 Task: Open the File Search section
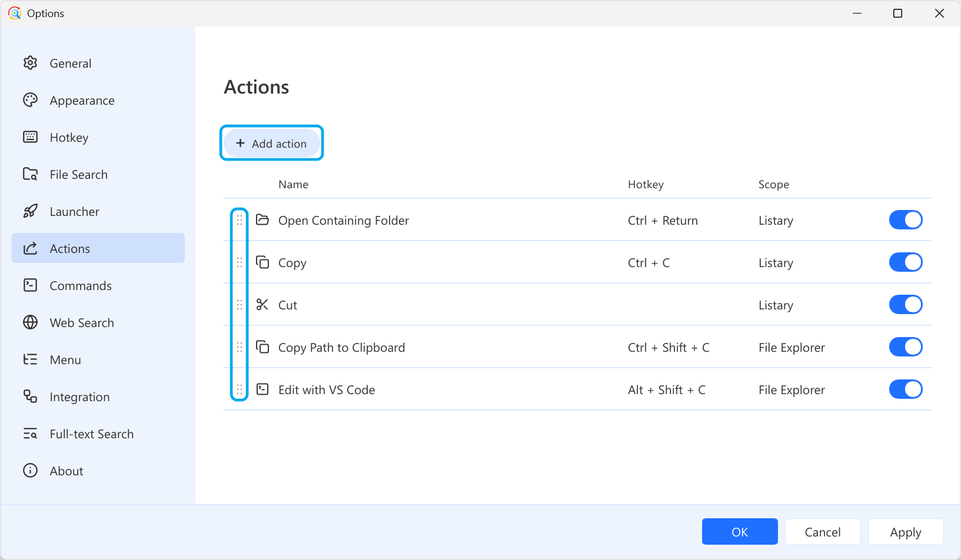click(98, 174)
